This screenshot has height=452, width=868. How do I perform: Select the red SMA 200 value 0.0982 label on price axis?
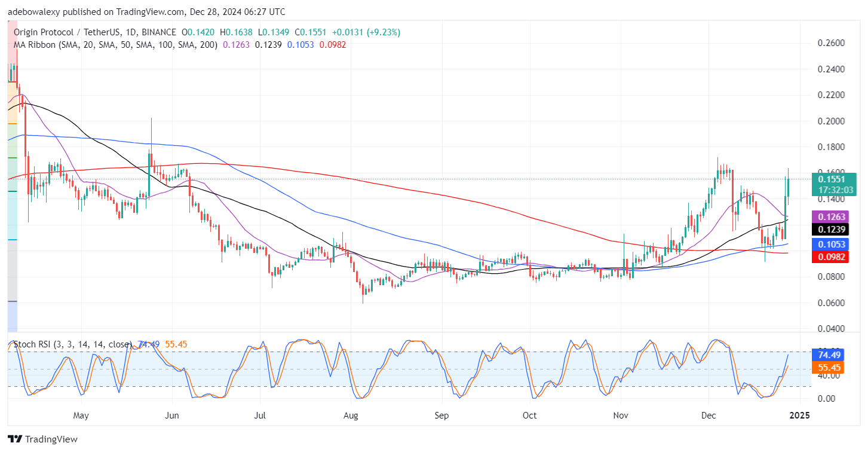coord(830,256)
